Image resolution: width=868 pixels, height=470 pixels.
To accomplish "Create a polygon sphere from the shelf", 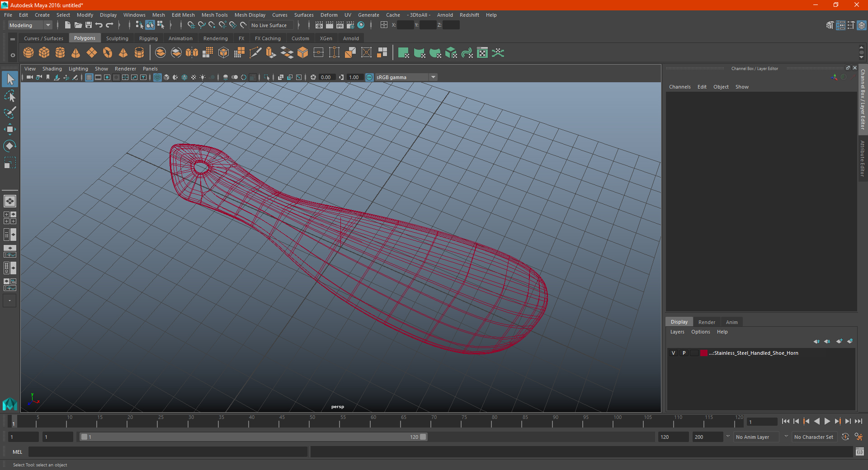I will (x=28, y=53).
